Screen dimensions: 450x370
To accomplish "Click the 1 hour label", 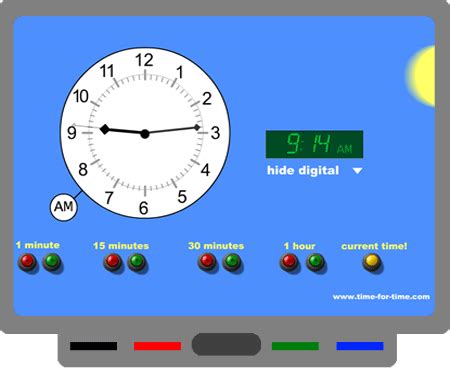I will 299,246.
